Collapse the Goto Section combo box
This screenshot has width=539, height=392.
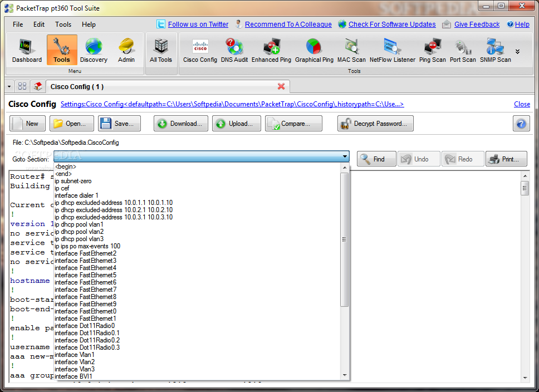click(x=345, y=156)
